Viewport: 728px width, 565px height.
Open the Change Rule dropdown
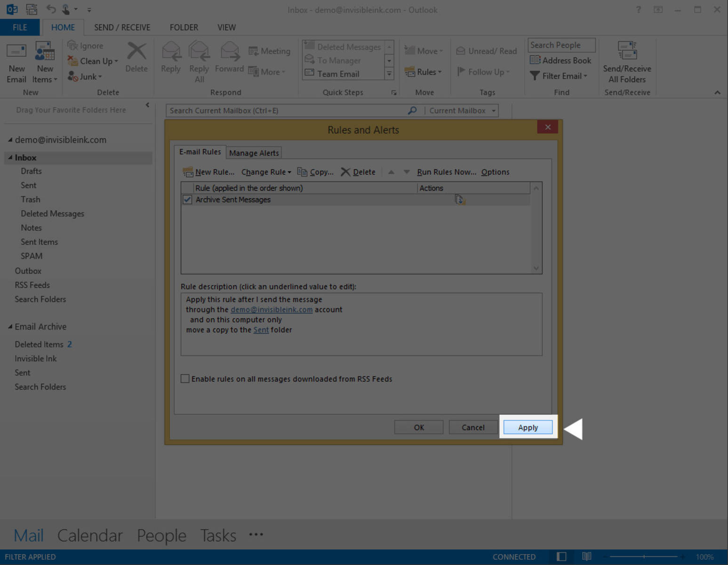(x=266, y=172)
